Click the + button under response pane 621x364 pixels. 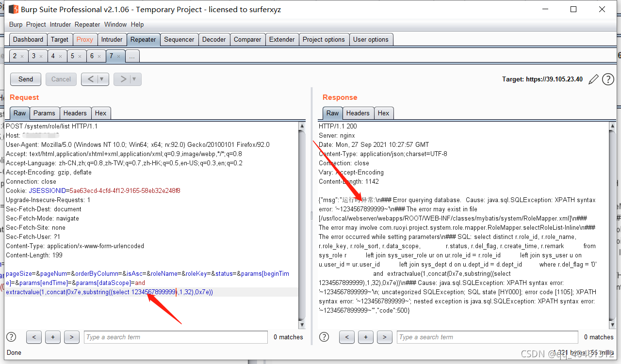point(366,337)
